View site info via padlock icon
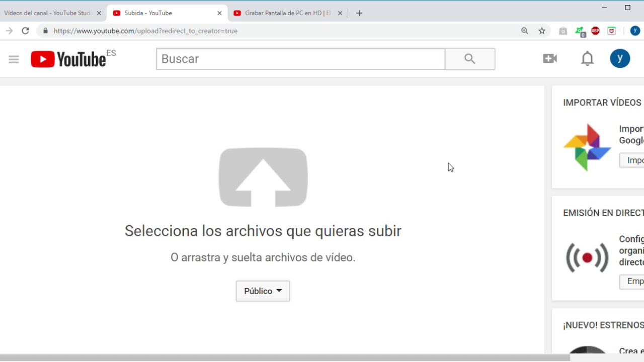The height and width of the screenshot is (362, 644). tap(45, 31)
